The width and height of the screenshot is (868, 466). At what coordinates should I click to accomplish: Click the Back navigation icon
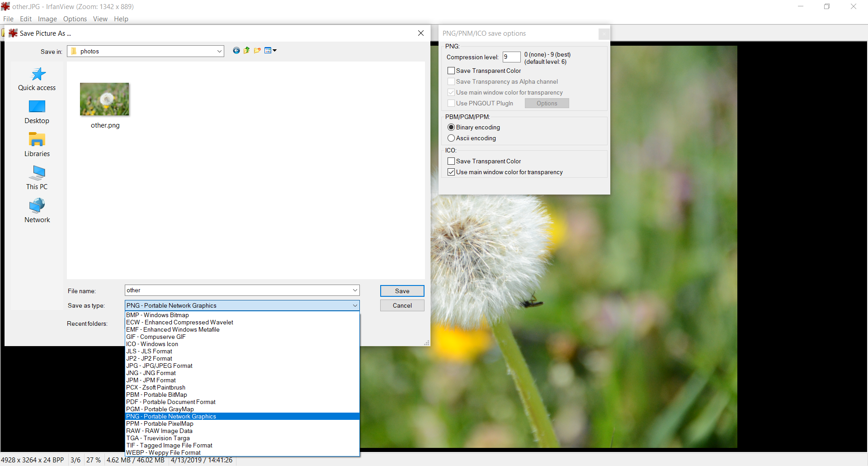tap(236, 51)
